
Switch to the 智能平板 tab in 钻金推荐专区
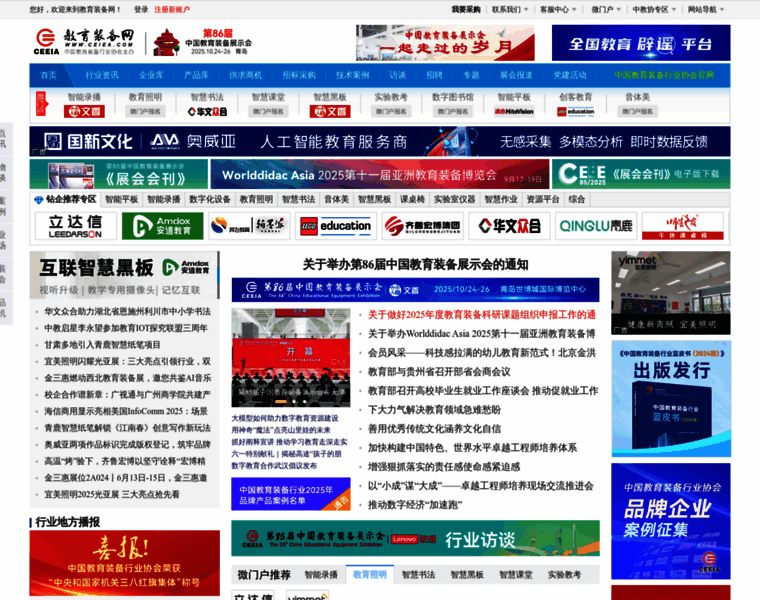pyautogui.click(x=121, y=199)
